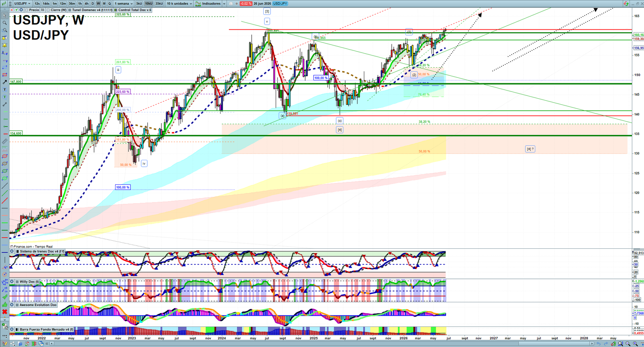Close the Awesome Evolution Doc panel
The image size is (644, 347).
point(12,305)
